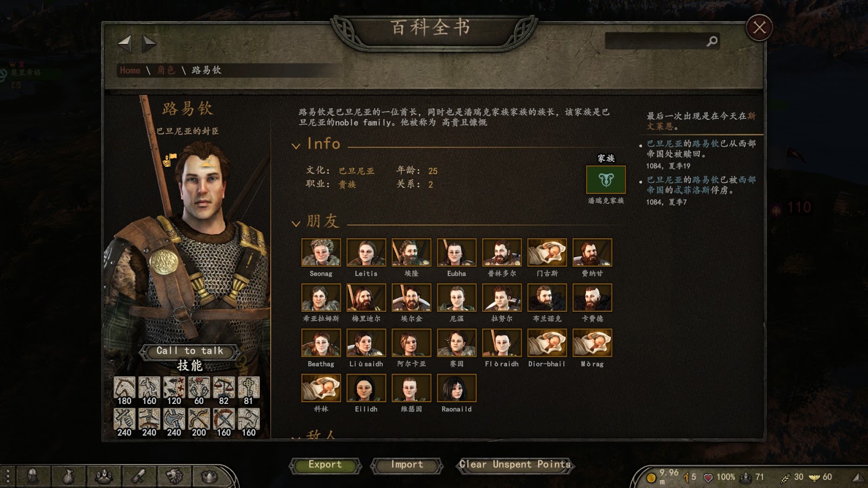Click Clear Unspent Points button
Screen dimensions: 868x488
click(515, 465)
